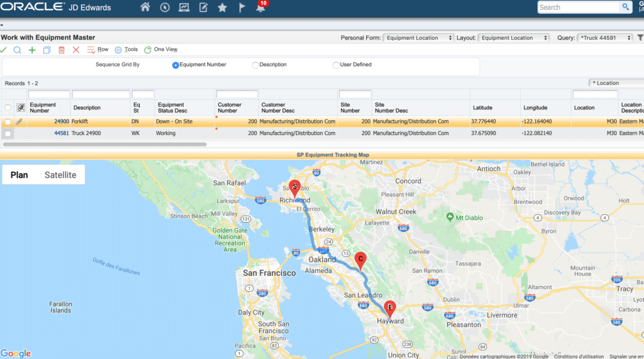Click the search magnifier button in header
Screen dimensions: 644x359
point(625,7)
